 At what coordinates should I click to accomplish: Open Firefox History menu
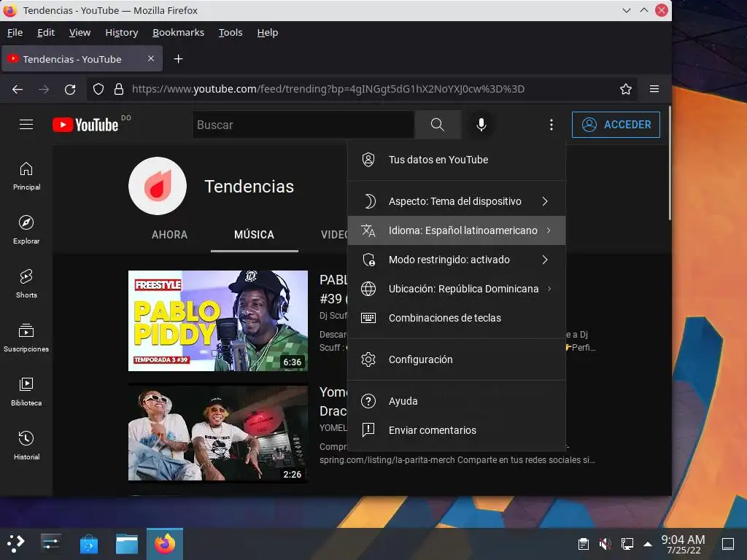click(x=122, y=32)
